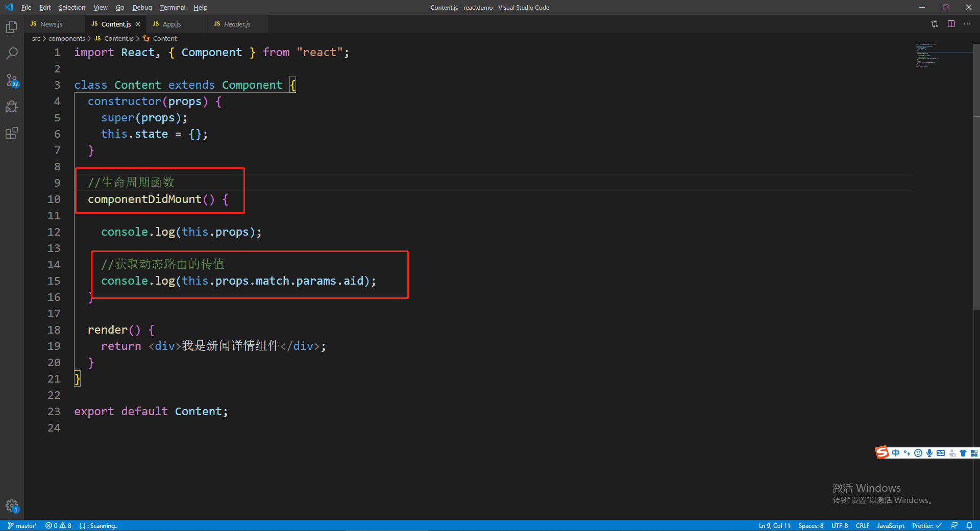Click the src breadcrumb segment
Screen dimensions: 980x531
36,38
